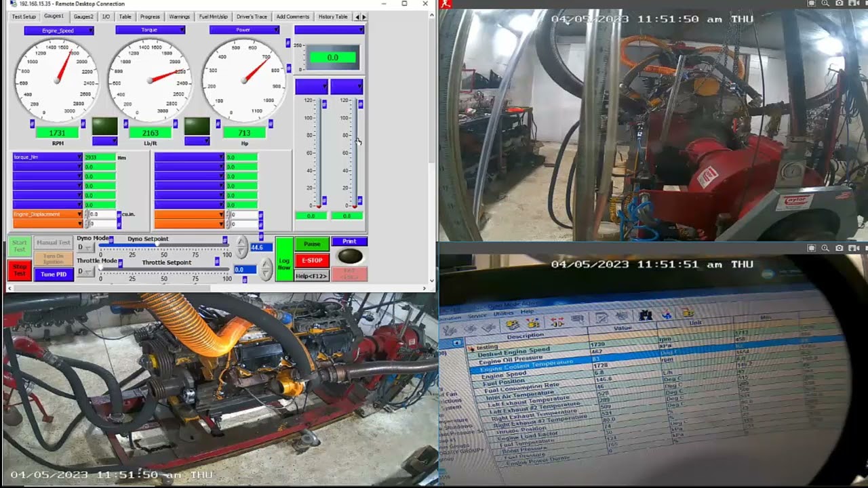Click tab scroll right arrow
The image size is (868, 488).
pos(364,16)
